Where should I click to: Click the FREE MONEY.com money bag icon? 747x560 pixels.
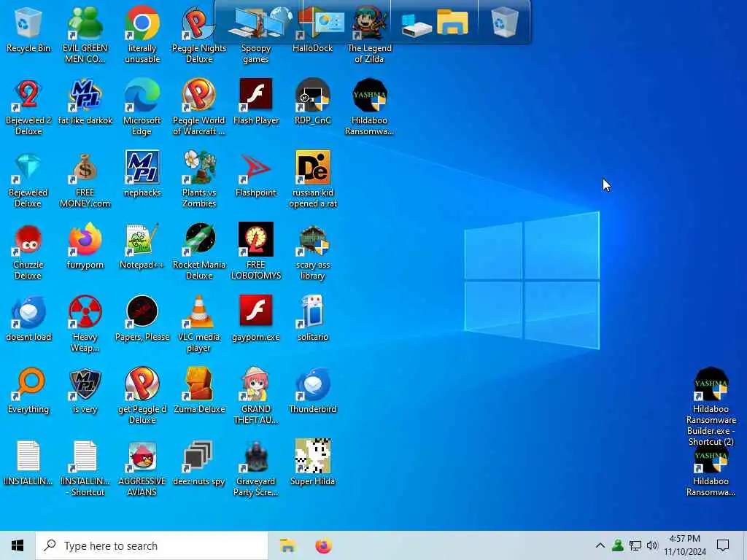(85, 179)
